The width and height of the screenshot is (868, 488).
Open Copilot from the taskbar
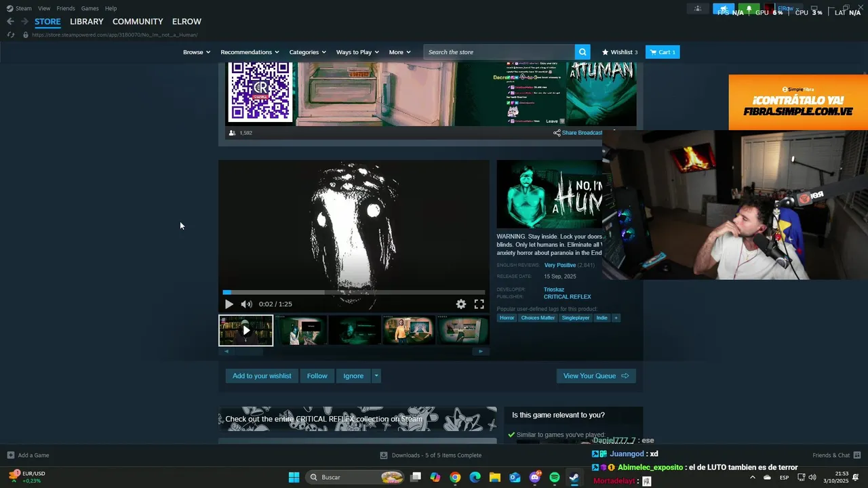tap(435, 477)
